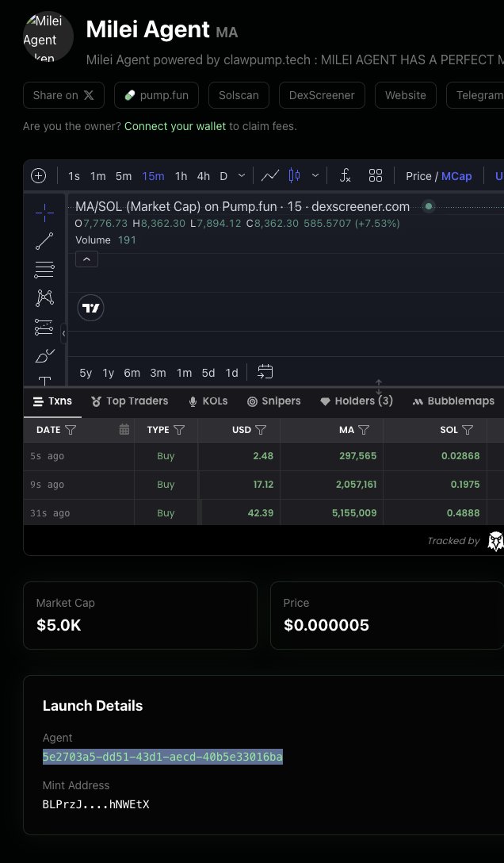The height and width of the screenshot is (863, 504).
Task: Click Share on X button
Action: (63, 95)
